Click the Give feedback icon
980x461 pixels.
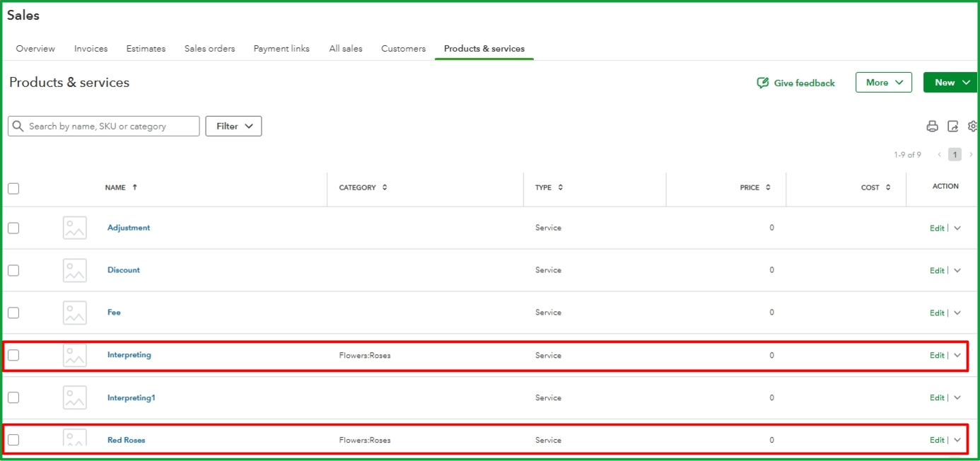pyautogui.click(x=762, y=82)
